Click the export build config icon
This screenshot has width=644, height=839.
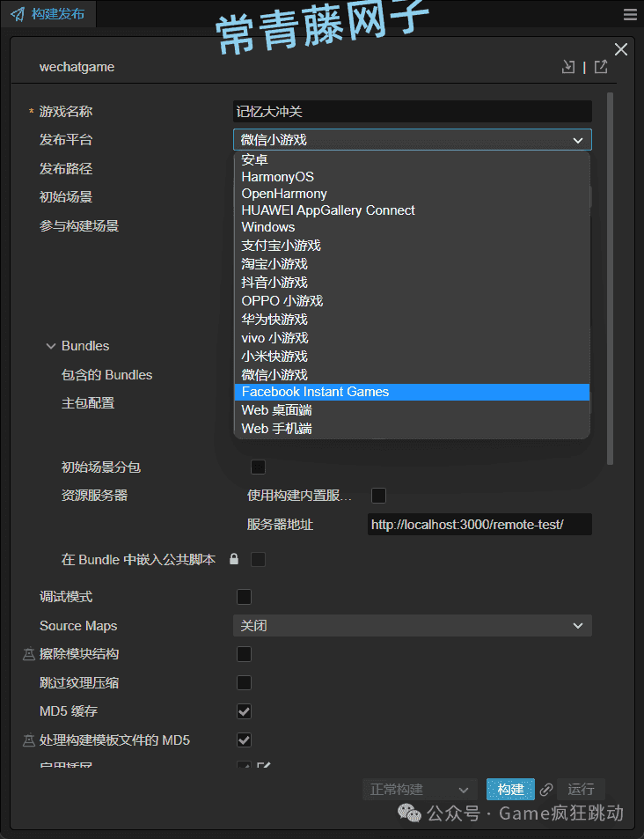click(601, 67)
